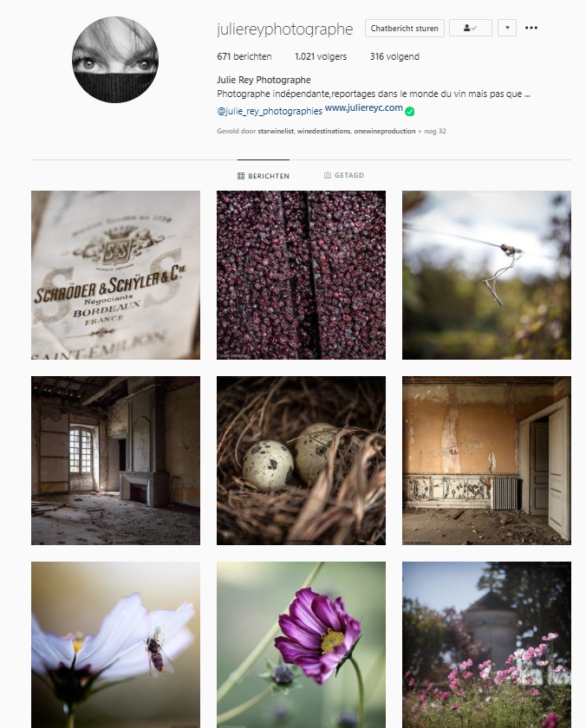Open starwinelist mutual follower link
The height and width of the screenshot is (728, 586).
276,132
